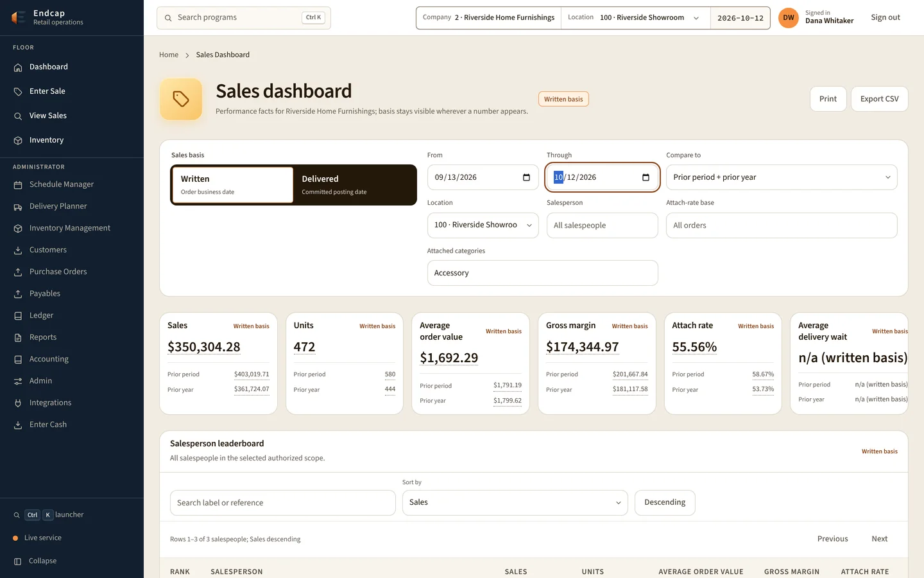The image size is (924, 578).
Task: Click Sign out
Action: click(886, 18)
